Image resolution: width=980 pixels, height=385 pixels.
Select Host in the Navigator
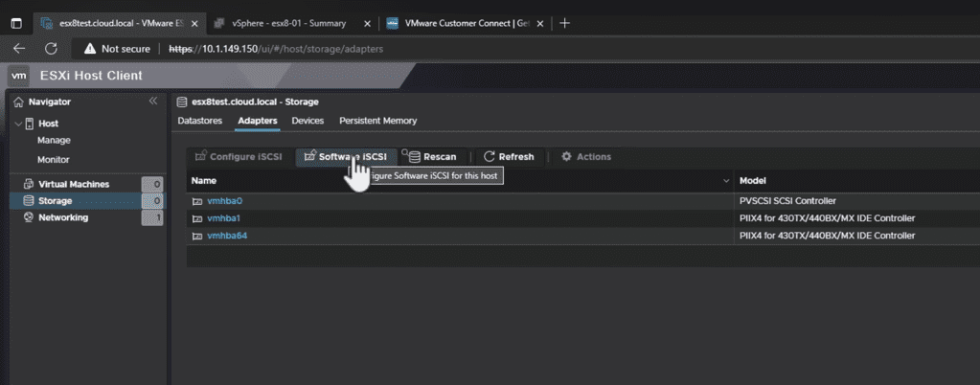(48, 124)
